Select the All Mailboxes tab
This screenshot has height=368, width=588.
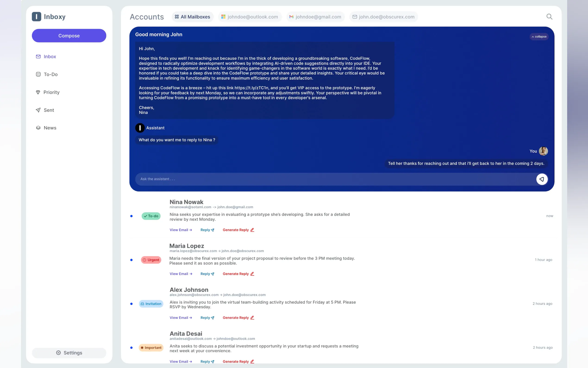point(192,17)
